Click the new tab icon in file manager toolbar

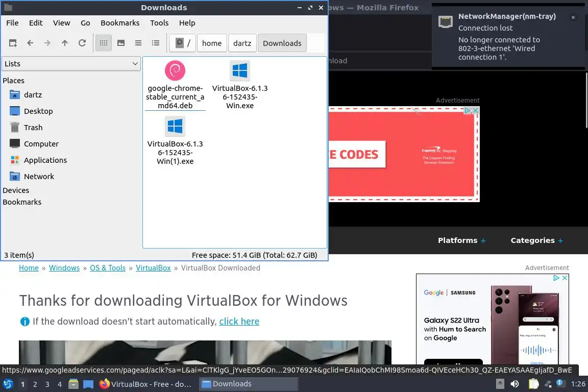pyautogui.click(x=13, y=43)
